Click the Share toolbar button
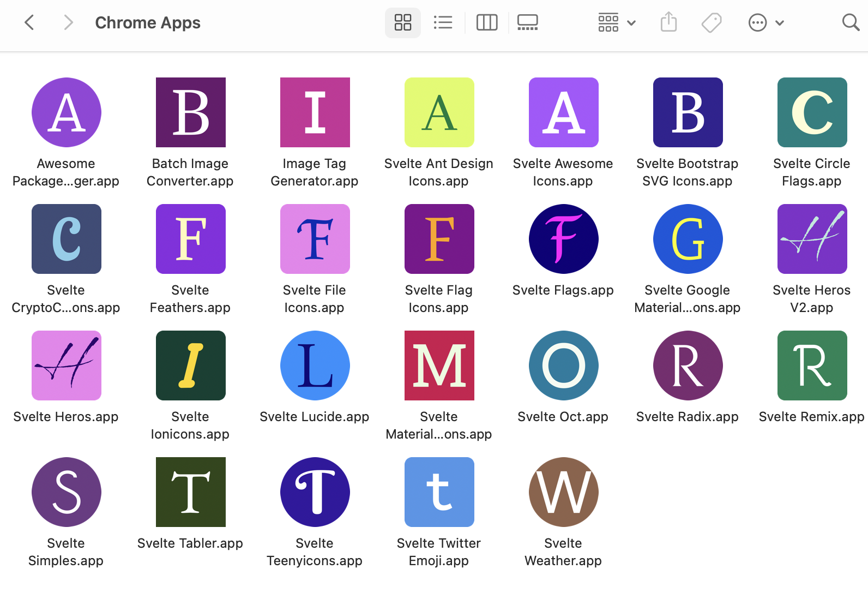 [668, 22]
